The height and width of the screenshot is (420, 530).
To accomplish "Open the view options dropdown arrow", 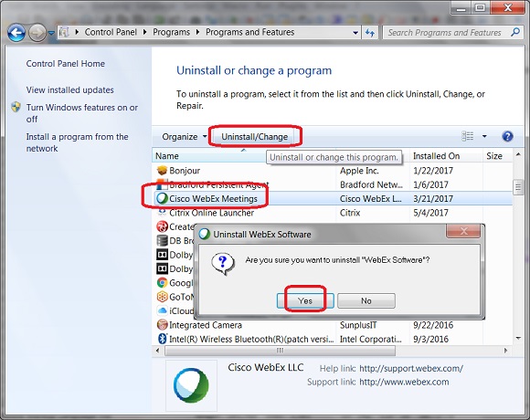I will tap(484, 136).
